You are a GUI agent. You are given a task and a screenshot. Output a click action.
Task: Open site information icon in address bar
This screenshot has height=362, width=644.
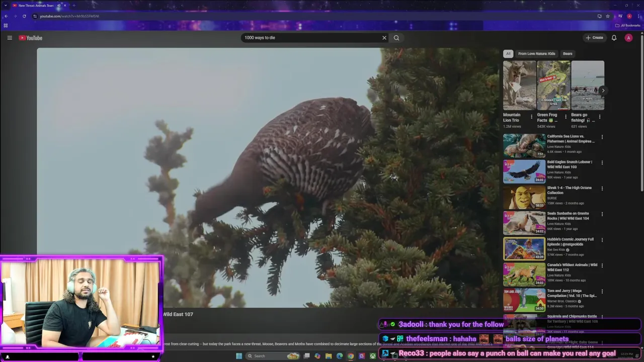pyautogui.click(x=35, y=16)
